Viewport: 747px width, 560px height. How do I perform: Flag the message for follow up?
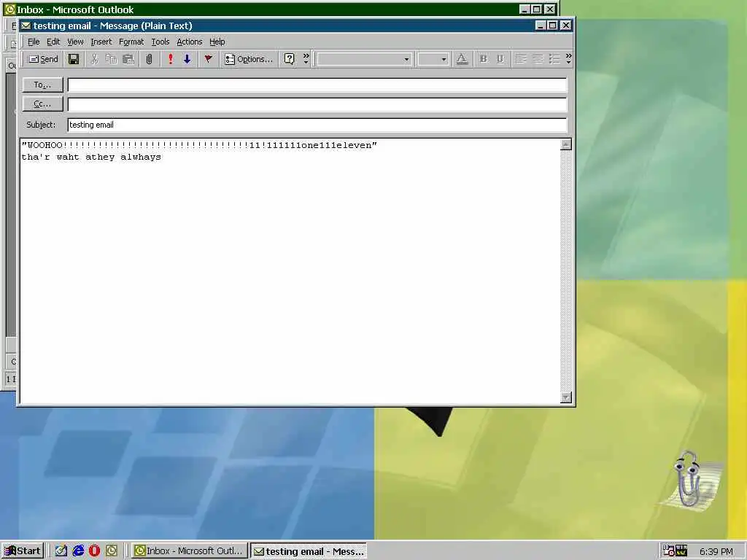[x=208, y=59]
